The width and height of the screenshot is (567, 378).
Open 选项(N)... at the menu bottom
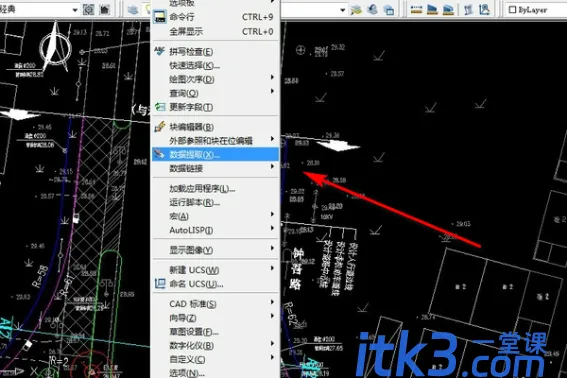215,373
